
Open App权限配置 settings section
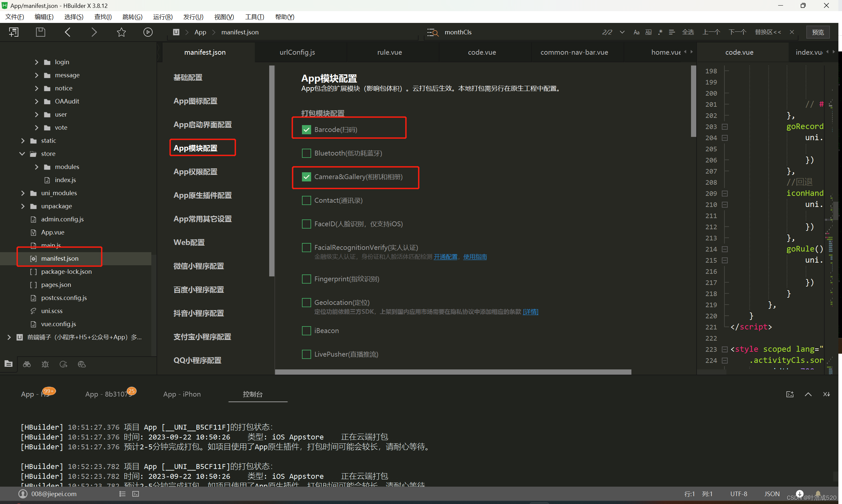coord(196,172)
